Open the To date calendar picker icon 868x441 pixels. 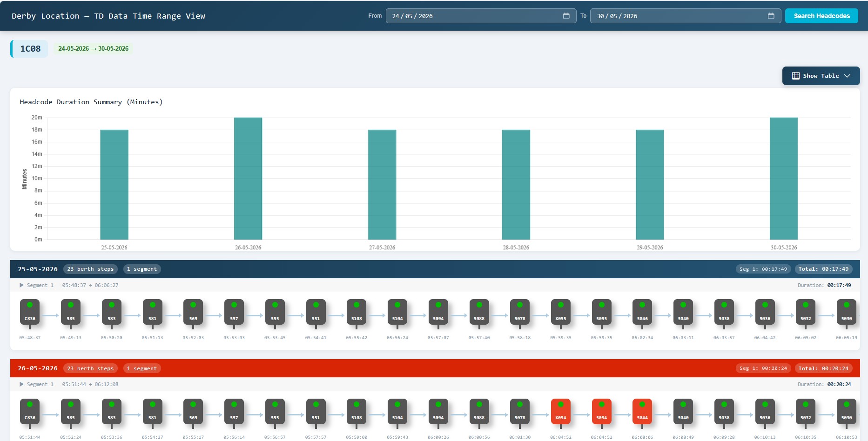tap(771, 16)
